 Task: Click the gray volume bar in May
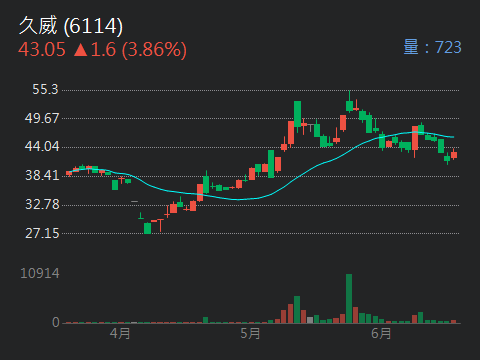pos(310,320)
